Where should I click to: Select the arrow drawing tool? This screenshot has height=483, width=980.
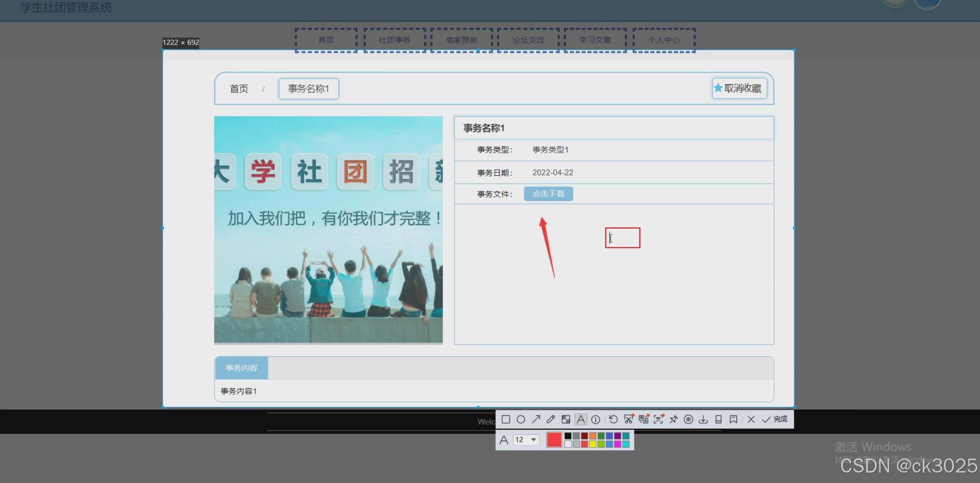point(536,419)
